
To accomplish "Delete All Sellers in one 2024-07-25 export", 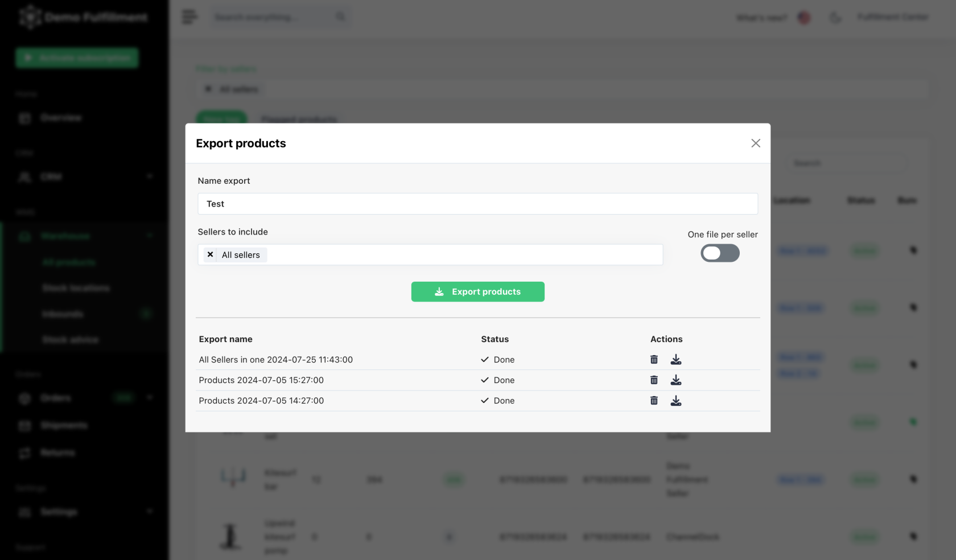I will [654, 360].
